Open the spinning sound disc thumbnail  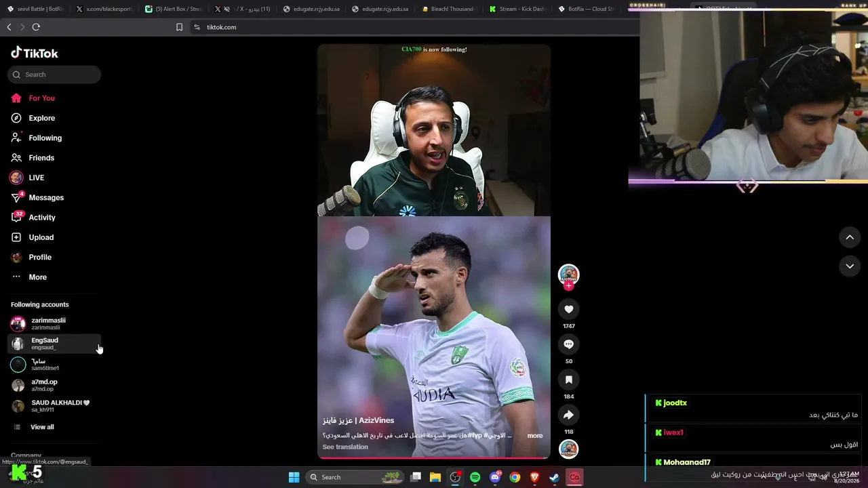click(568, 449)
